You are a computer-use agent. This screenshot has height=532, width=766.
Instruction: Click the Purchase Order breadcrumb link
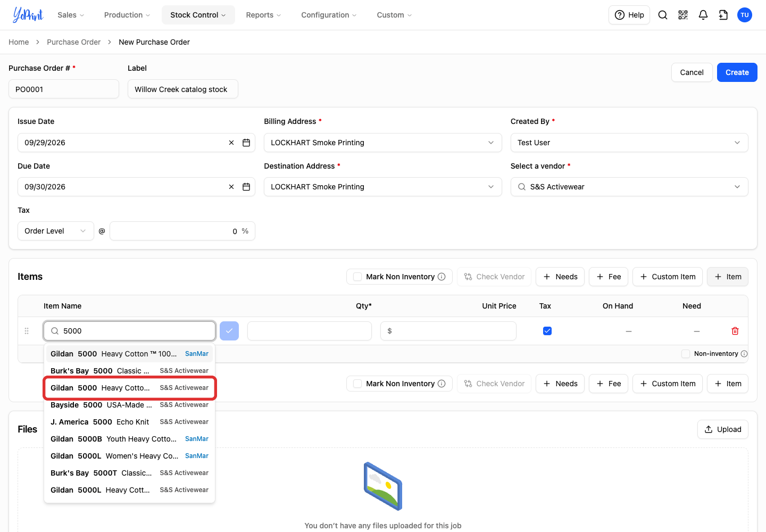pos(73,42)
